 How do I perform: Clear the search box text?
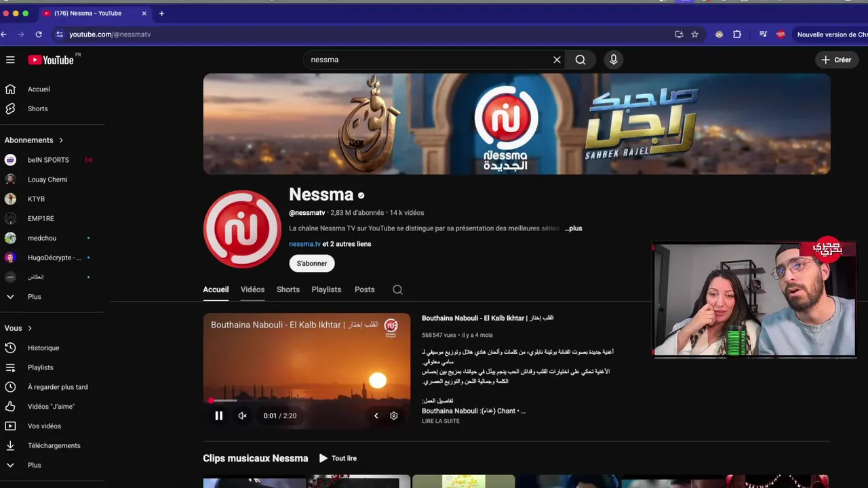click(557, 60)
